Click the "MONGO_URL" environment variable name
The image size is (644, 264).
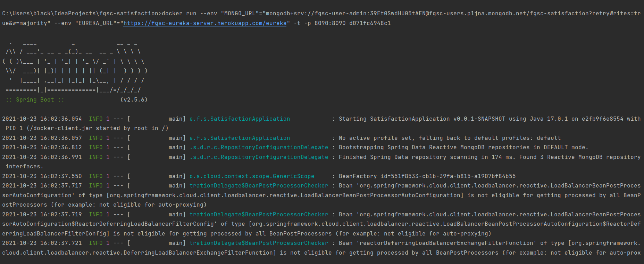[240, 14]
